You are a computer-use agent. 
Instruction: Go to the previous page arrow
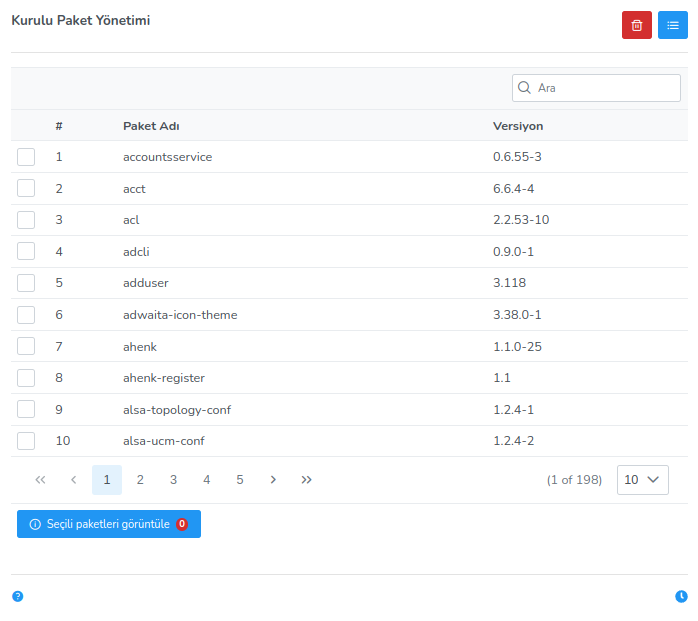pyautogui.click(x=73, y=480)
